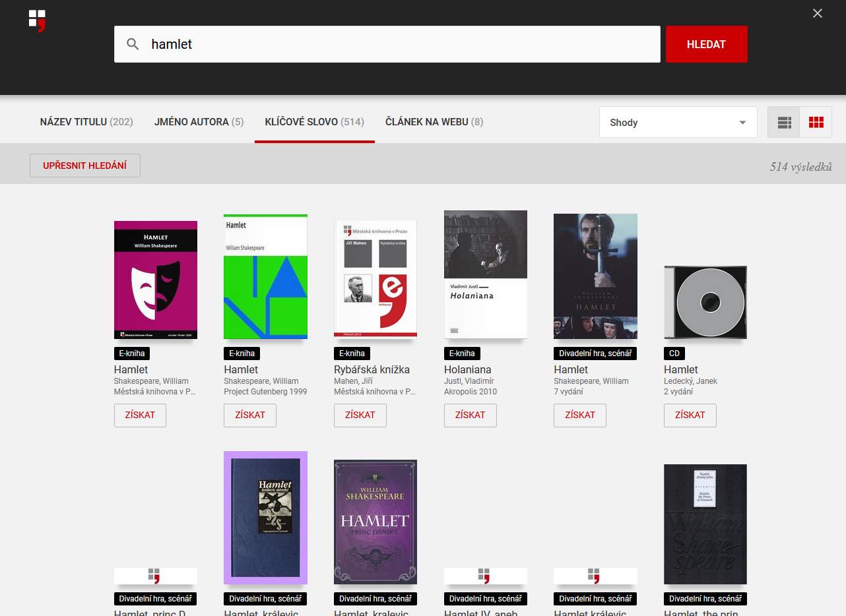Click the library logo in the header
The width and height of the screenshot is (846, 616).
tap(37, 20)
